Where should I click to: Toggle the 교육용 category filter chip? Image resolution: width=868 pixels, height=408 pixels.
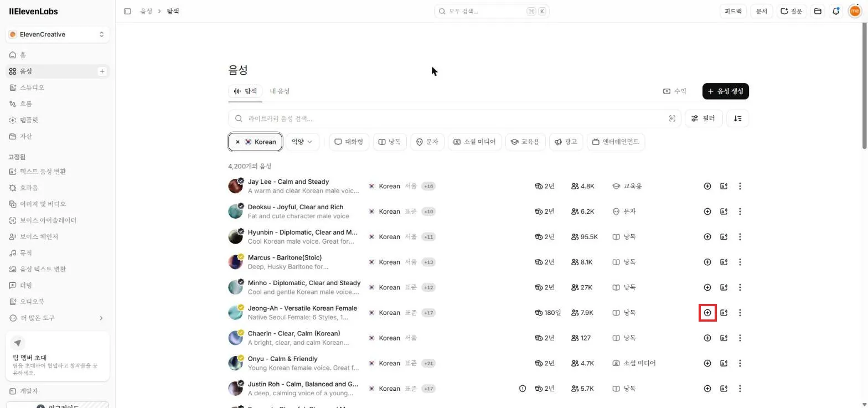tap(525, 142)
